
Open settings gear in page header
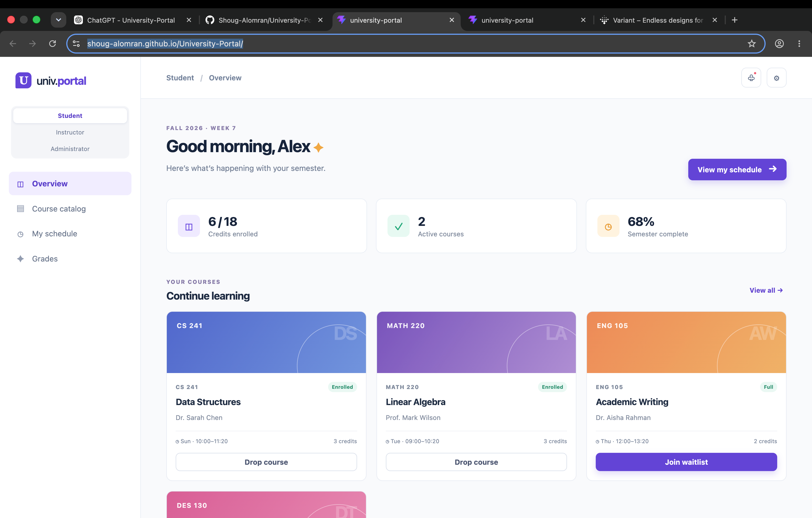(776, 78)
